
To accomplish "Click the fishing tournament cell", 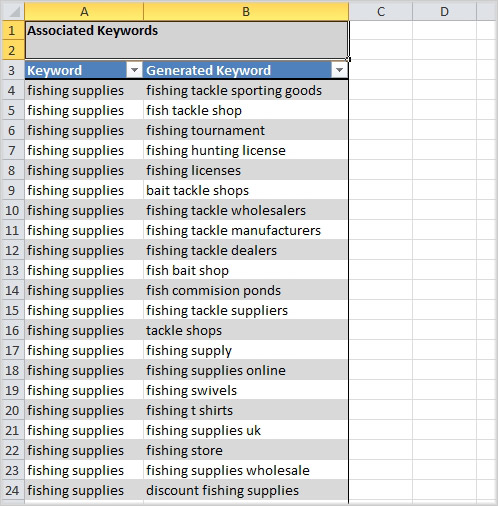I will [246, 130].
